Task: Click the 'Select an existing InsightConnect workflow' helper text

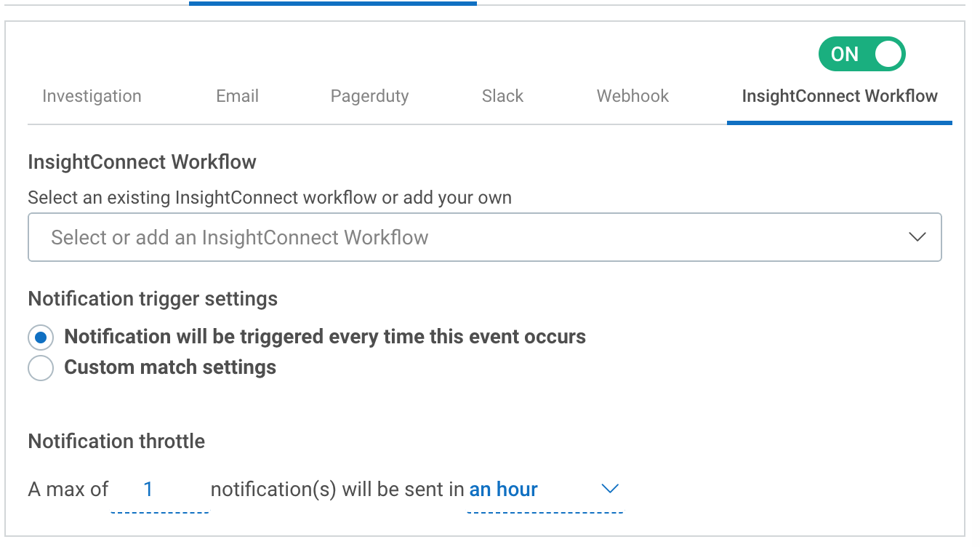Action: click(x=269, y=198)
